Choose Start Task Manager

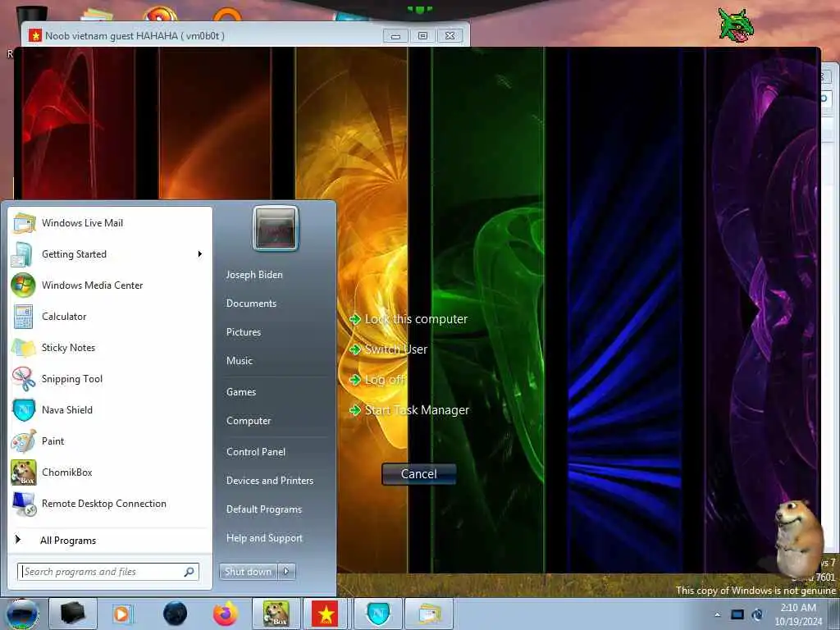(x=409, y=410)
